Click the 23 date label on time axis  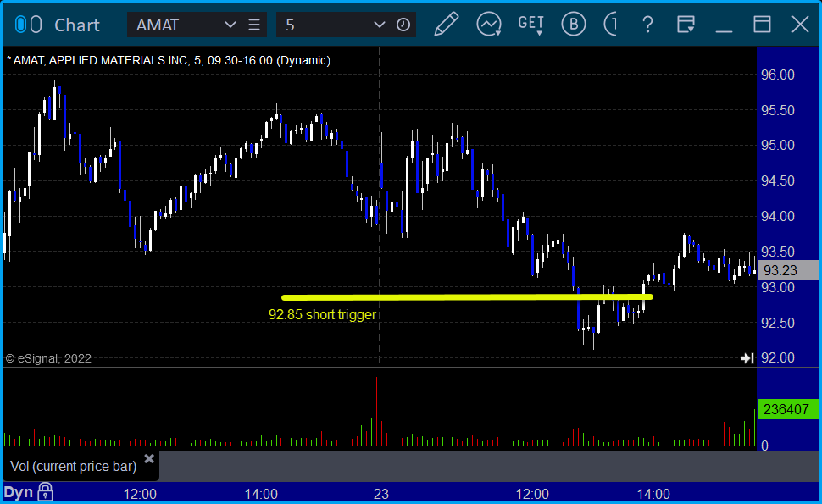[x=381, y=494]
